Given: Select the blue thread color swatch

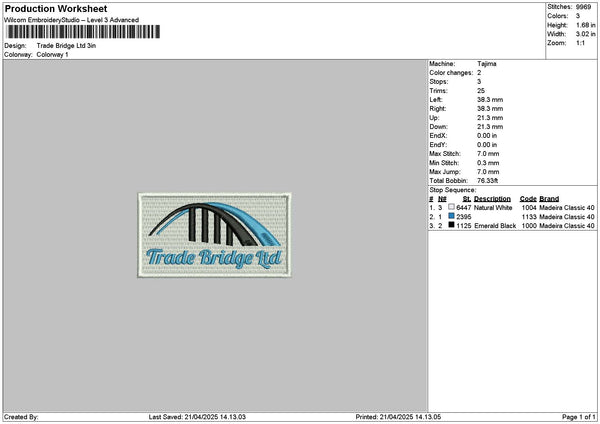Looking at the screenshot, I should 452,216.
